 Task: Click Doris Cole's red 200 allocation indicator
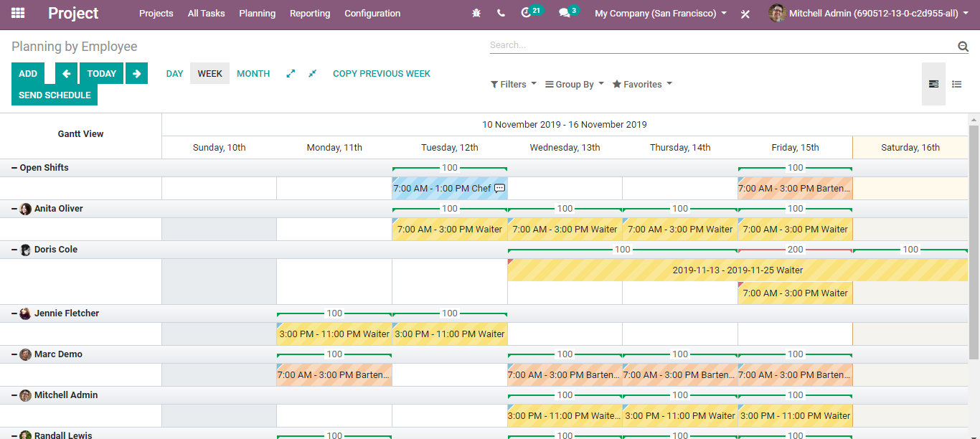[795, 250]
